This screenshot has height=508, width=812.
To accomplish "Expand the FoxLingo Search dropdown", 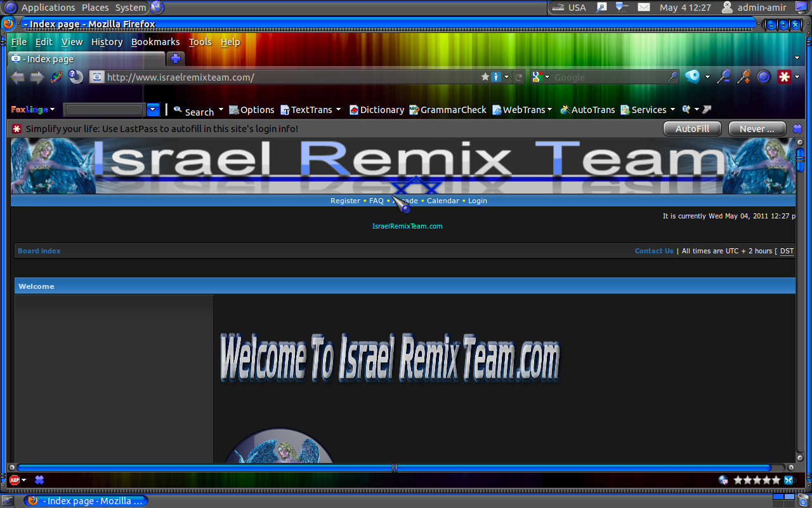I will pyautogui.click(x=221, y=110).
